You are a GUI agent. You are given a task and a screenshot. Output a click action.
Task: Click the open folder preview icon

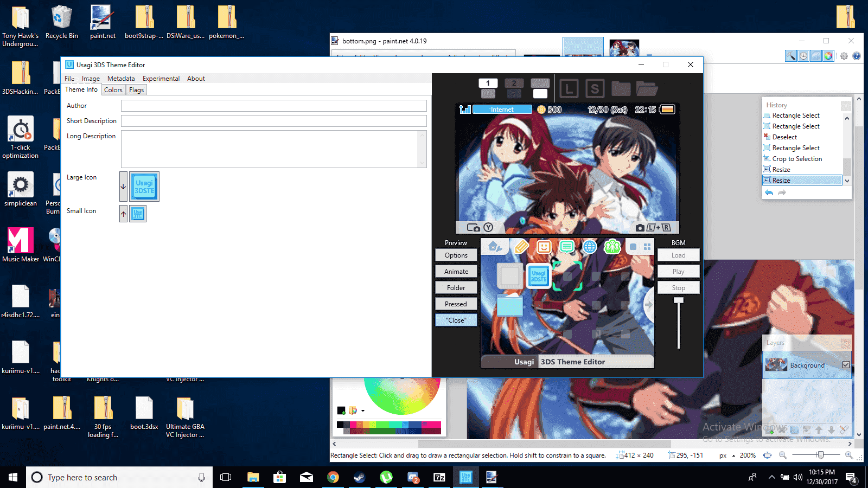pos(647,88)
